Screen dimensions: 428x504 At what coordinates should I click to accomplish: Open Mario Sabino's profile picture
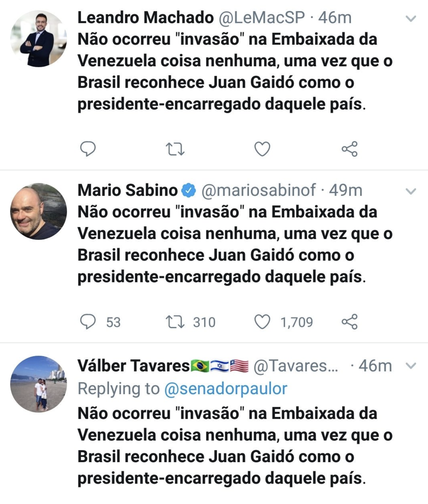(38, 211)
